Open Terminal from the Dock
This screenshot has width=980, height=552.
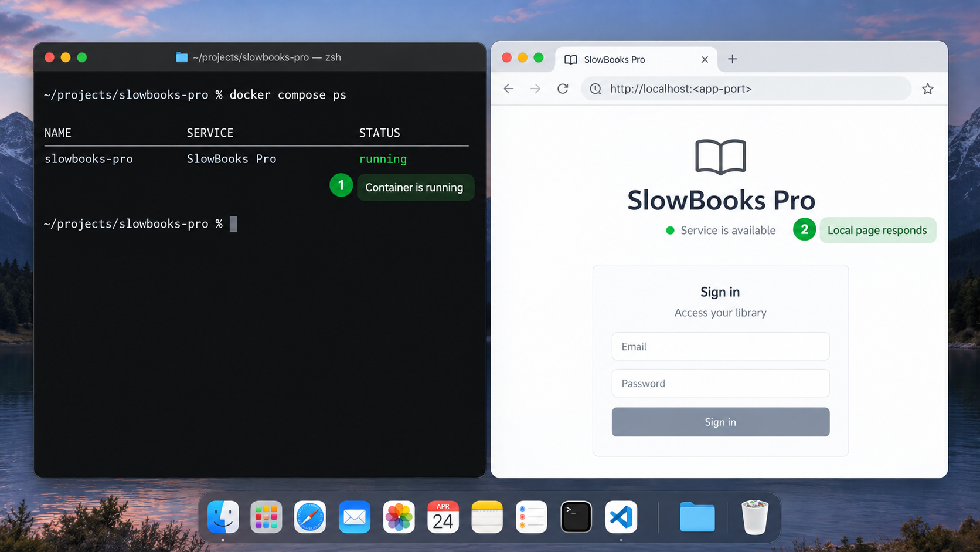[576, 517]
